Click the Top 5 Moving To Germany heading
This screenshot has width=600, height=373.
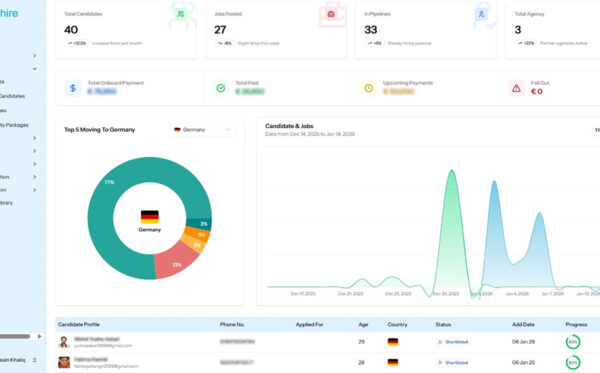(x=99, y=130)
